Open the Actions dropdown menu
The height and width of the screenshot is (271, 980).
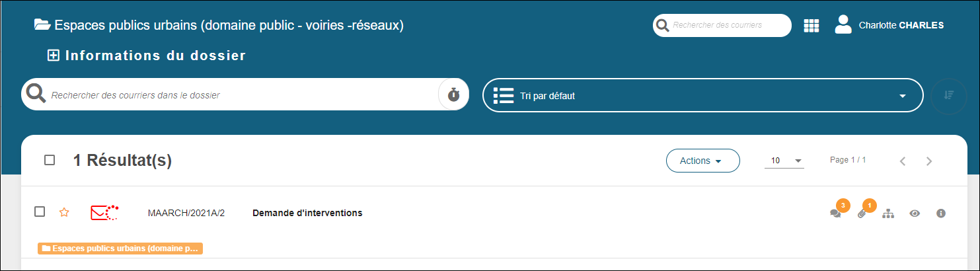click(x=702, y=161)
